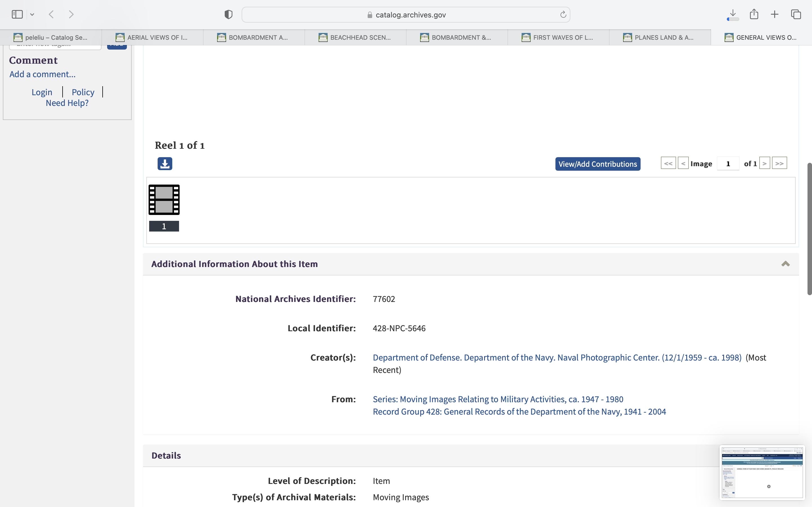Image resolution: width=812 pixels, height=507 pixels.
Task: Open sidebar options dropdown chevron
Action: point(32,14)
